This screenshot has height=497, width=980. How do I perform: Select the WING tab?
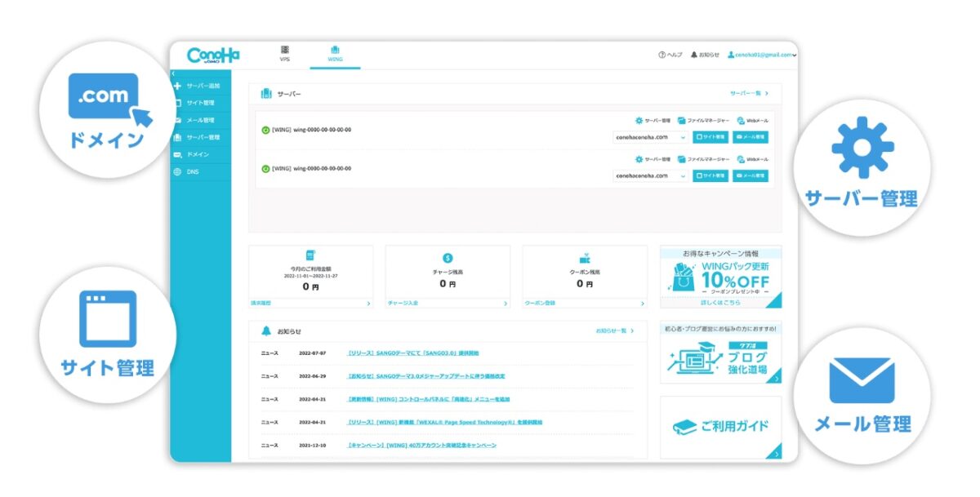point(335,54)
